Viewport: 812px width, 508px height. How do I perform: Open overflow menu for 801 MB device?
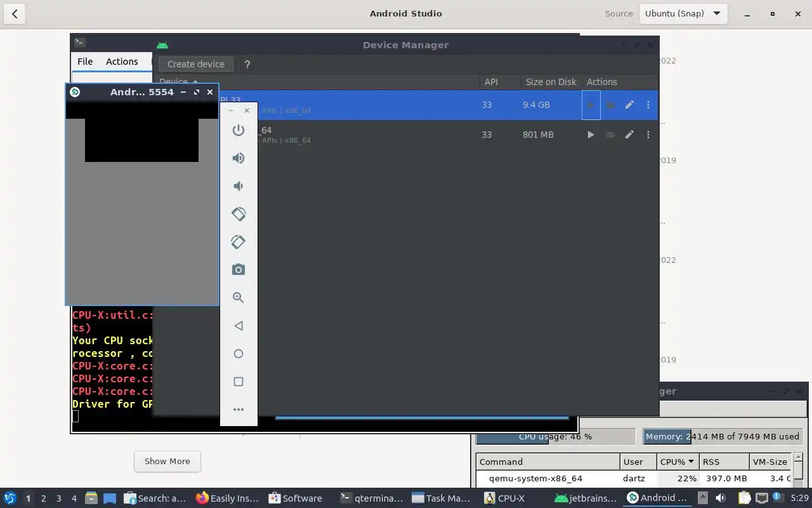pyautogui.click(x=648, y=135)
